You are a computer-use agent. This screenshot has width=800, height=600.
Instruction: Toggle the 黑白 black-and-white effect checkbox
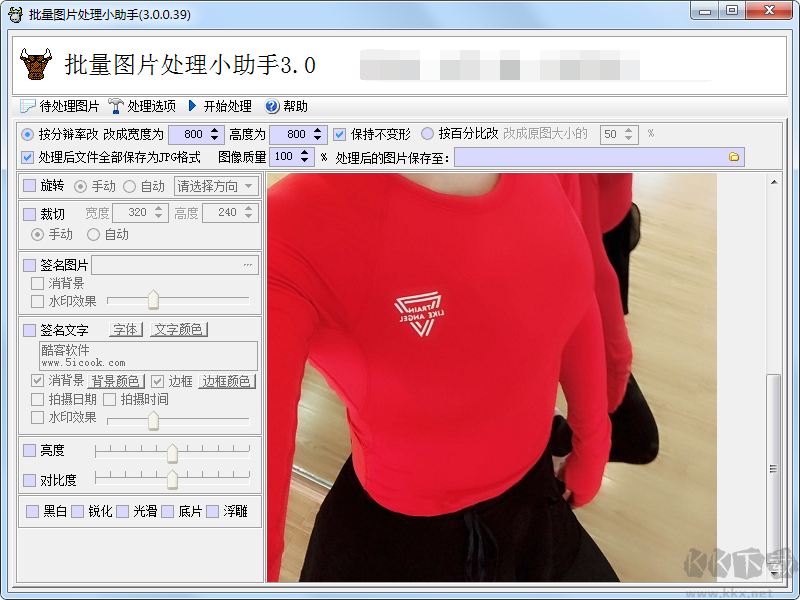click(x=33, y=511)
